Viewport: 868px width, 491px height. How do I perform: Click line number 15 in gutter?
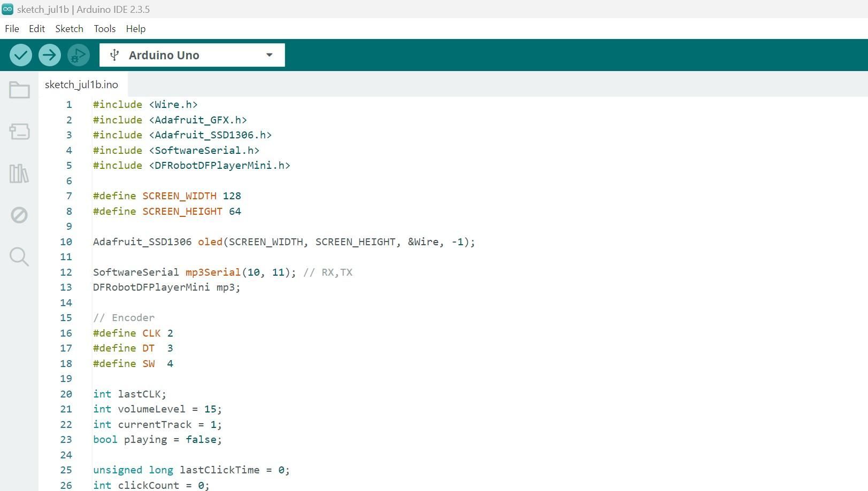[x=66, y=317]
